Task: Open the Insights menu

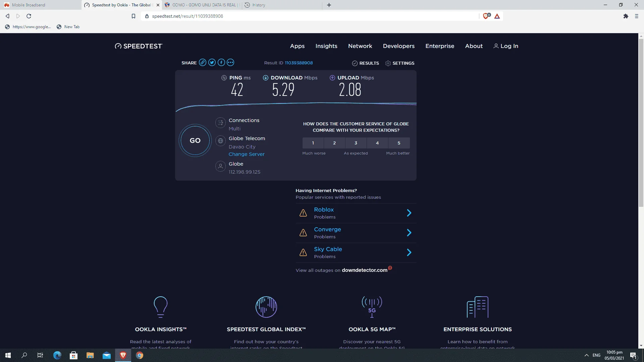Action: tap(326, 46)
